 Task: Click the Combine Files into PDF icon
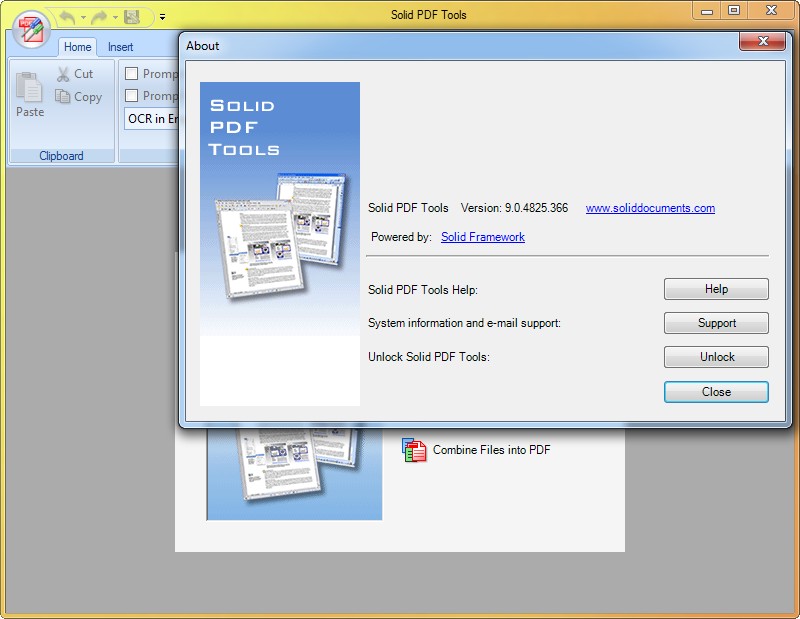(414, 450)
